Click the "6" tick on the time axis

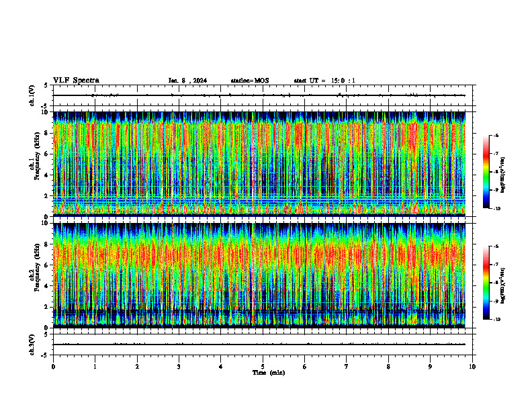point(305,367)
